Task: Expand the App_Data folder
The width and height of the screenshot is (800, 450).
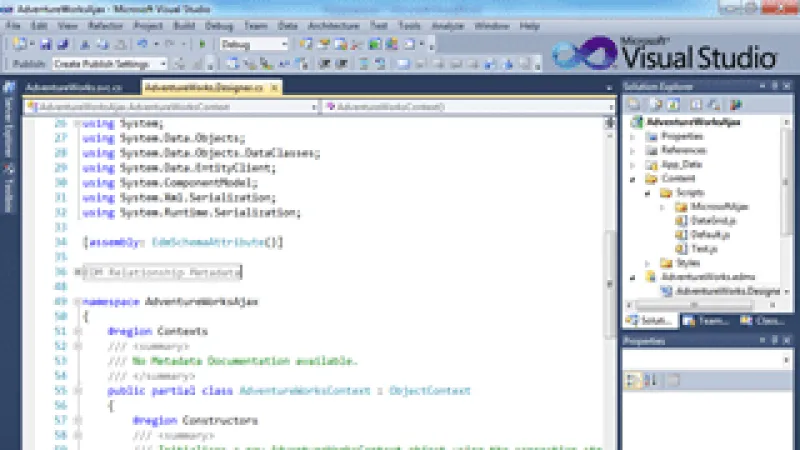Action: point(633,165)
